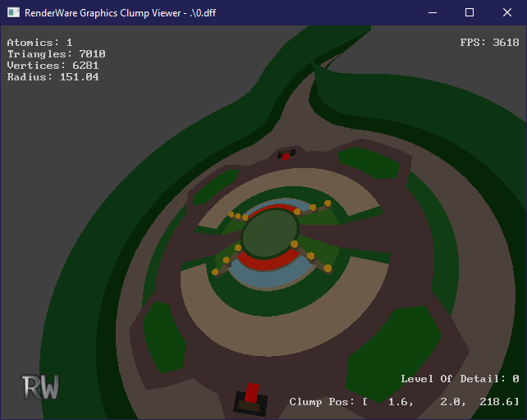
Task: Click the Triangles: 7010 statistic
Action: tap(56, 54)
